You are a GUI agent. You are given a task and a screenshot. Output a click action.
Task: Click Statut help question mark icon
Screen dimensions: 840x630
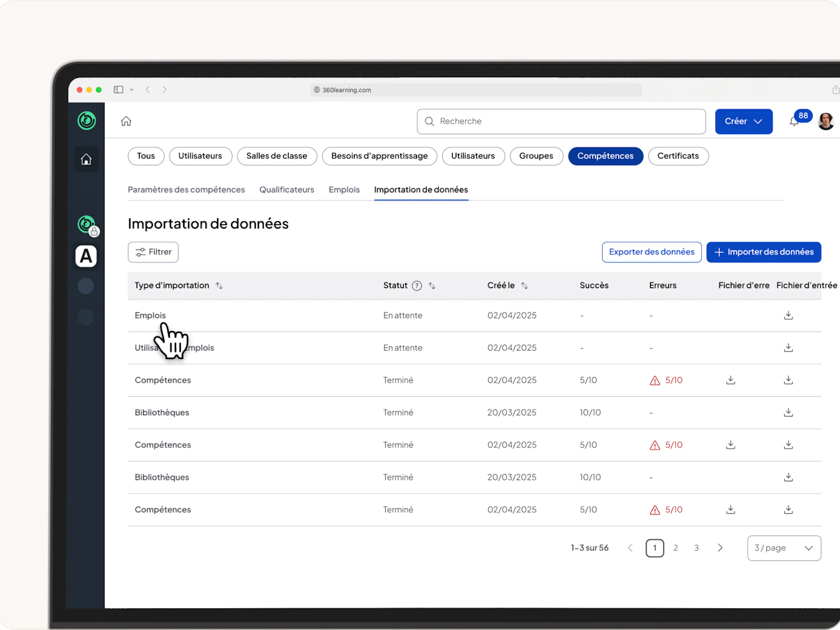click(x=417, y=285)
